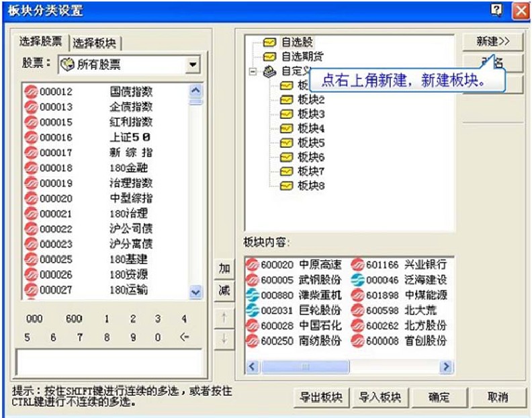Click the 加 button to add stock
The width and height of the screenshot is (532, 418).
coord(224,269)
